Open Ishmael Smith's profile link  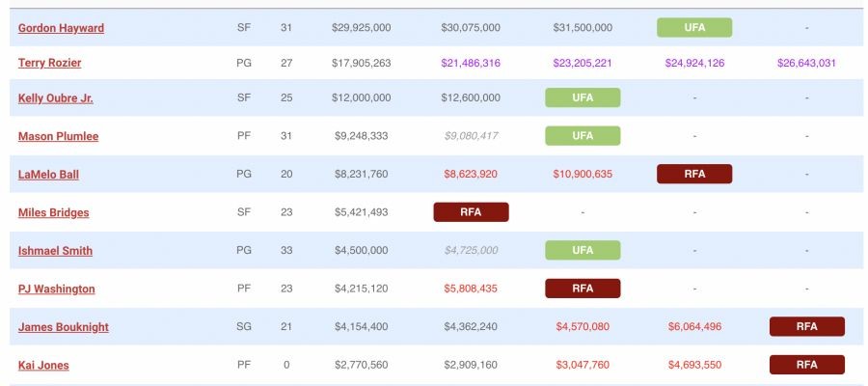[x=55, y=251]
